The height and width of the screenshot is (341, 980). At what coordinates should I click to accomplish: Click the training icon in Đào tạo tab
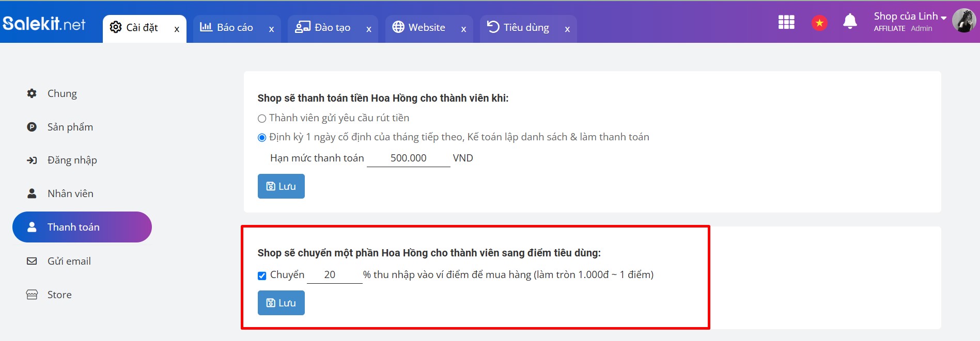point(303,27)
